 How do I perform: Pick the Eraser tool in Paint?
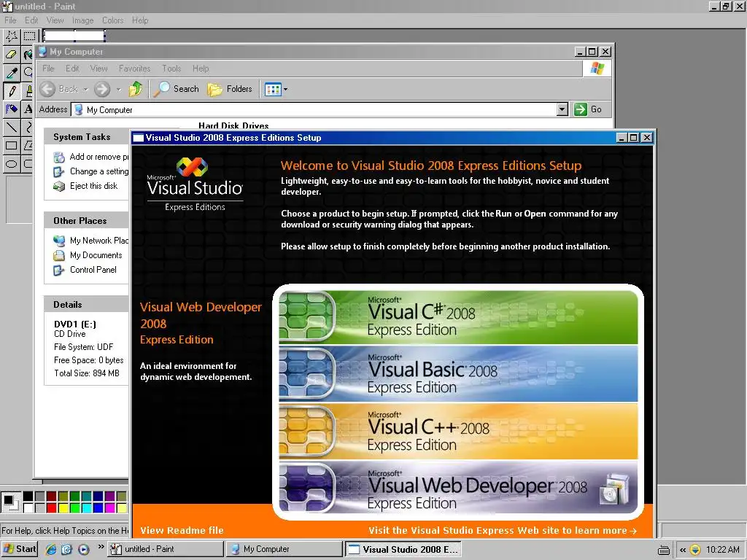12,54
